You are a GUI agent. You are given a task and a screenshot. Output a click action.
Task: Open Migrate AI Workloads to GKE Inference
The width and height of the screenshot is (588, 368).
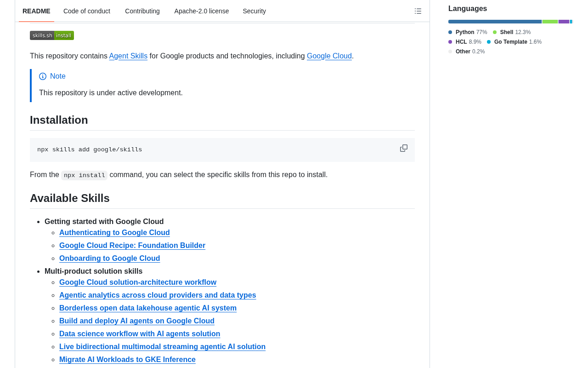coord(127,360)
